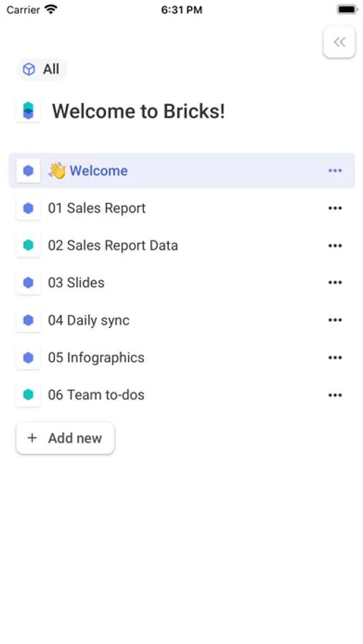Open 05 Infographics

point(96,358)
